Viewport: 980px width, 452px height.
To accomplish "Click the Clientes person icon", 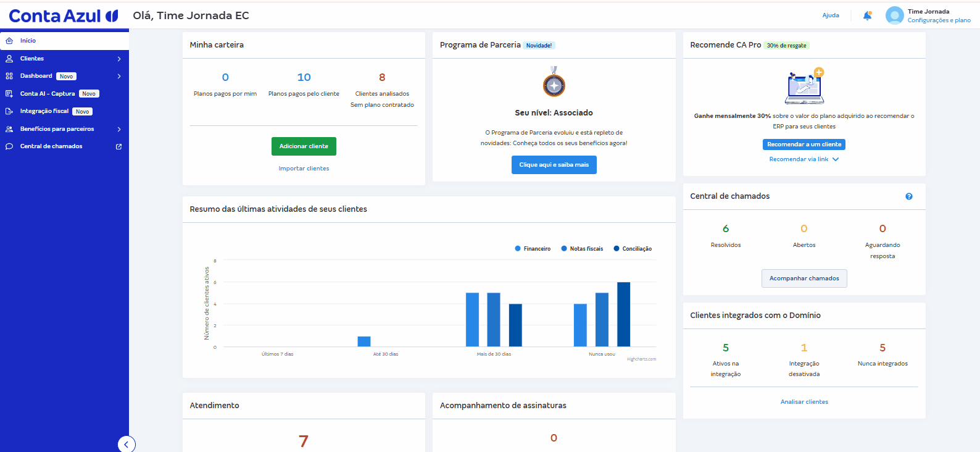I will pos(9,59).
